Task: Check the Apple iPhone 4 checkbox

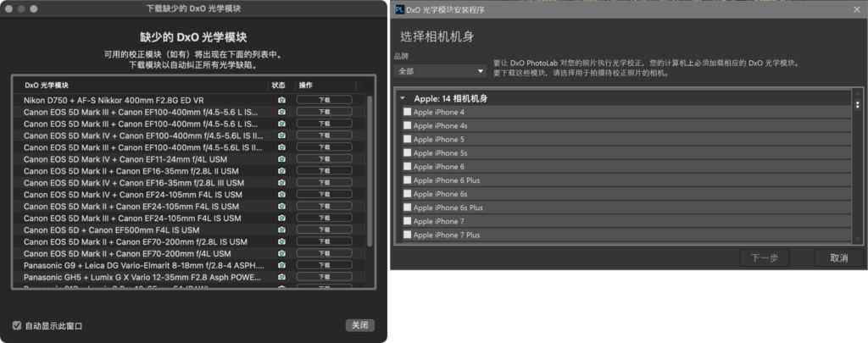Action: 408,112
